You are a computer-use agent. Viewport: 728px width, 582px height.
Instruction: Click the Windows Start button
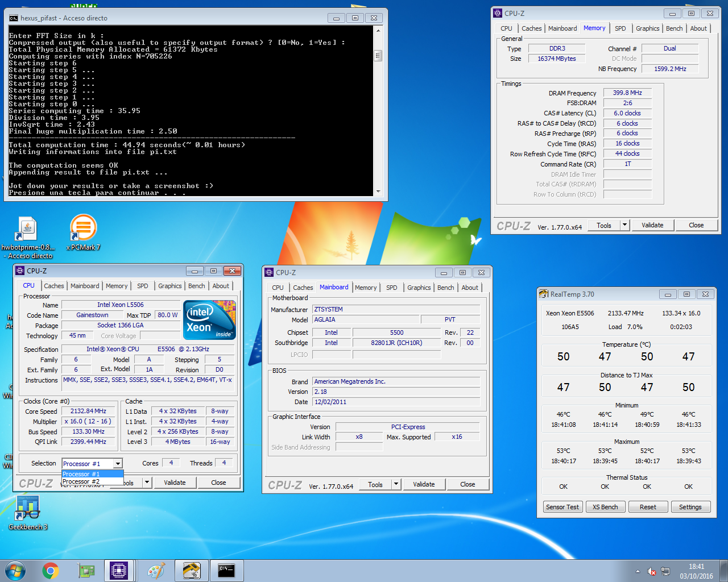coord(15,571)
